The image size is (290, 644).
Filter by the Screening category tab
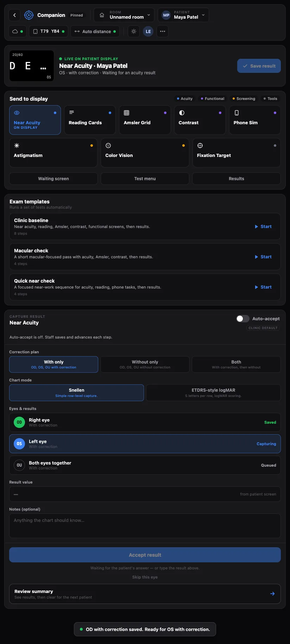[x=244, y=99]
